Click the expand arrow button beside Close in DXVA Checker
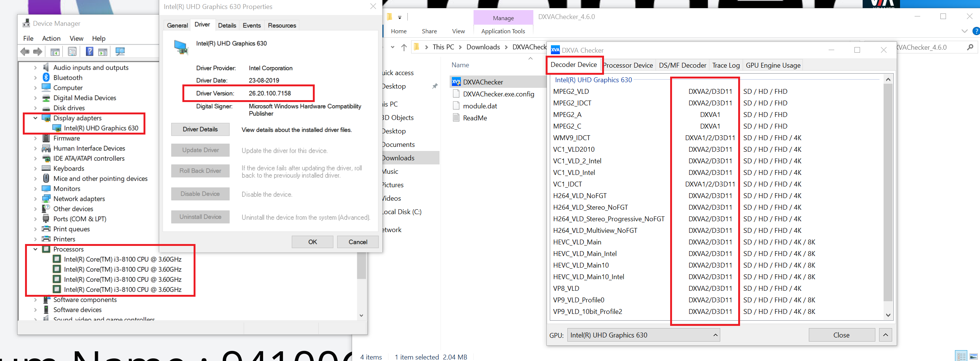The width and height of the screenshot is (980, 361). (885, 335)
